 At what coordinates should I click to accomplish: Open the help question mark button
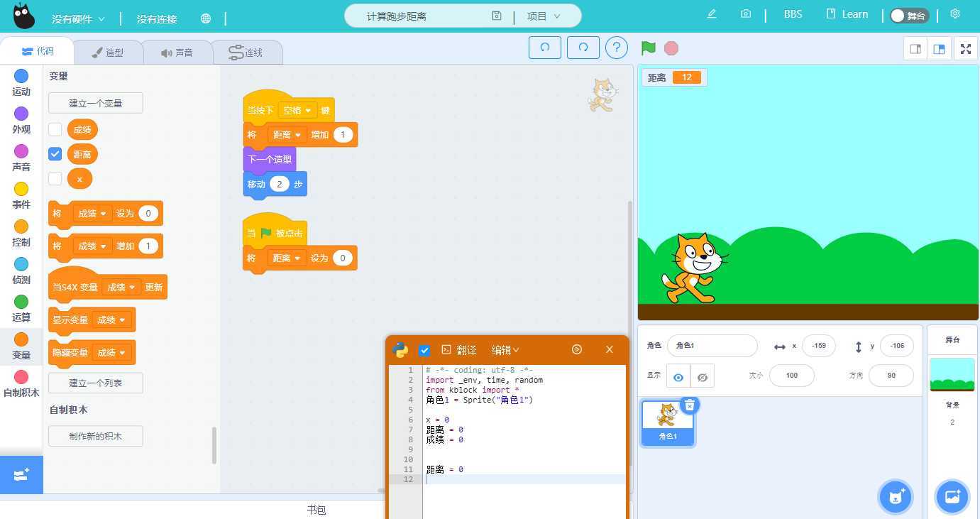pos(617,48)
